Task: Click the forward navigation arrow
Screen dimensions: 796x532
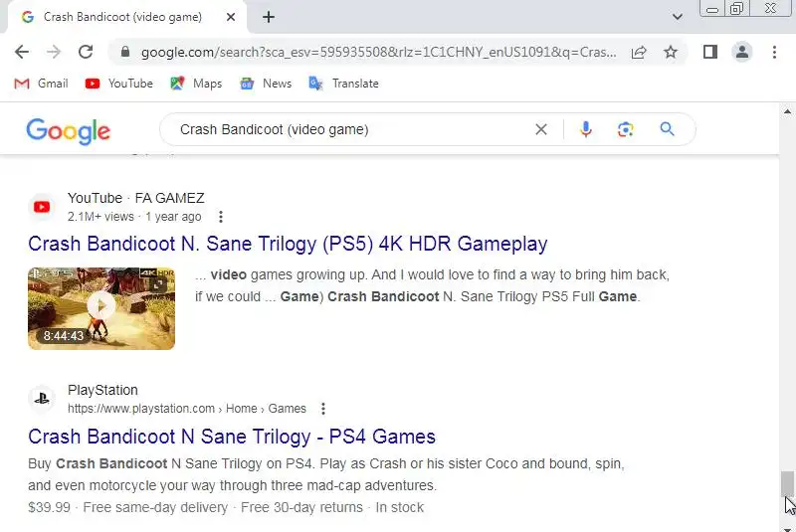Action: tap(54, 52)
